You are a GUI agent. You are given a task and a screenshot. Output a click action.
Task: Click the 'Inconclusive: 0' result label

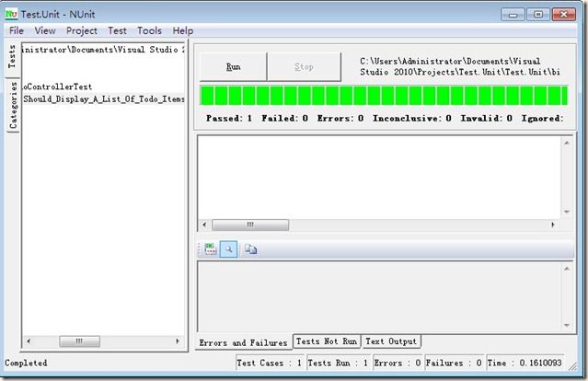click(x=411, y=119)
